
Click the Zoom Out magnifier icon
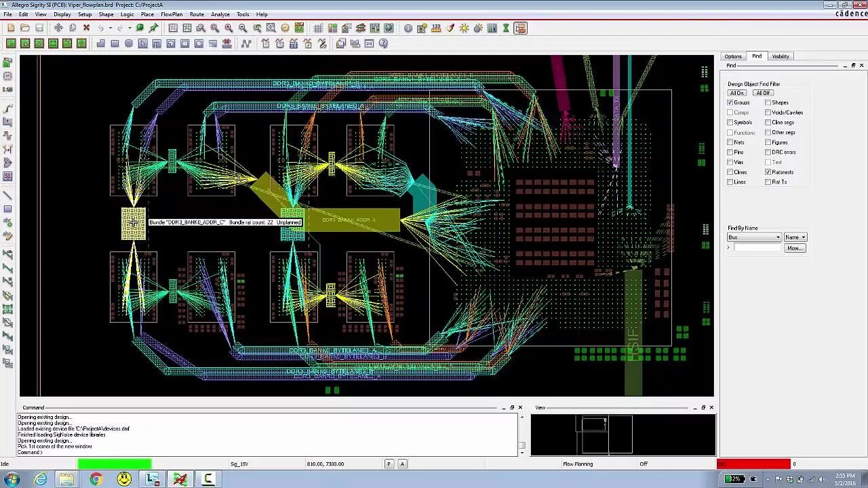(x=243, y=28)
